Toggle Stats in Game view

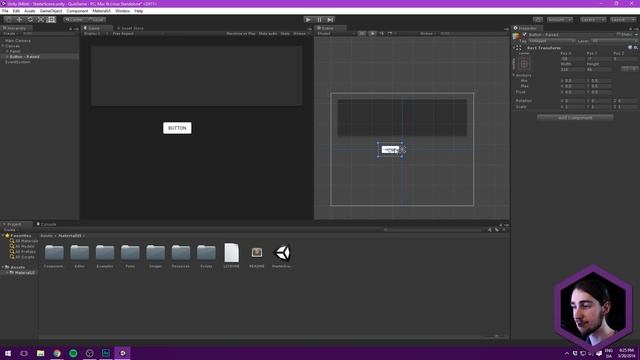[285, 33]
